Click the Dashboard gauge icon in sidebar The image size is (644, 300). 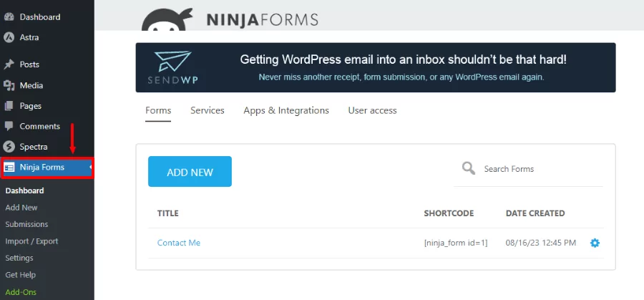9,17
